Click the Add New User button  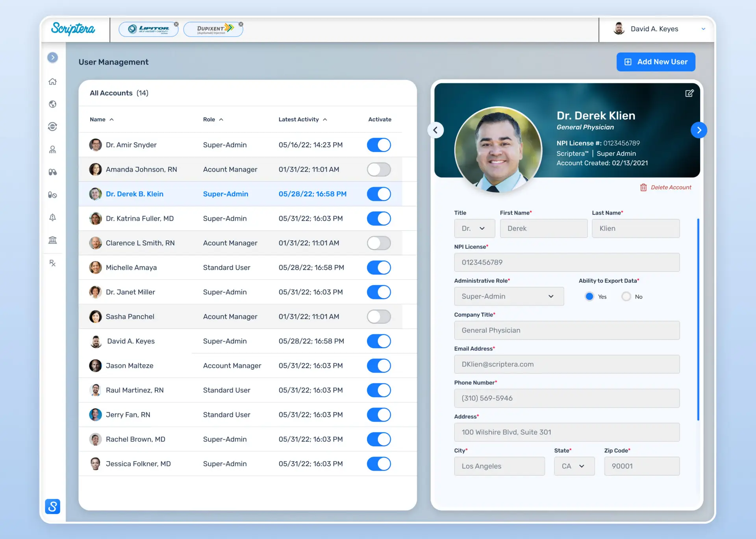coord(656,62)
